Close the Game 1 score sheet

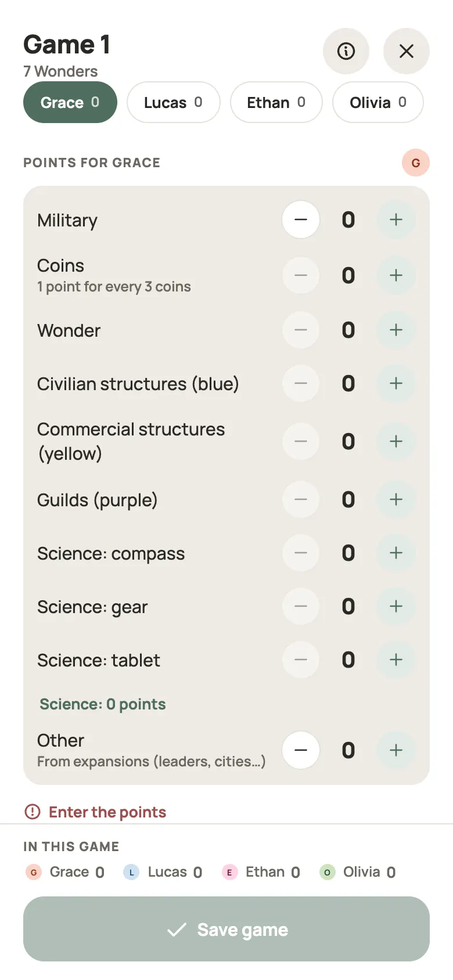coord(407,51)
